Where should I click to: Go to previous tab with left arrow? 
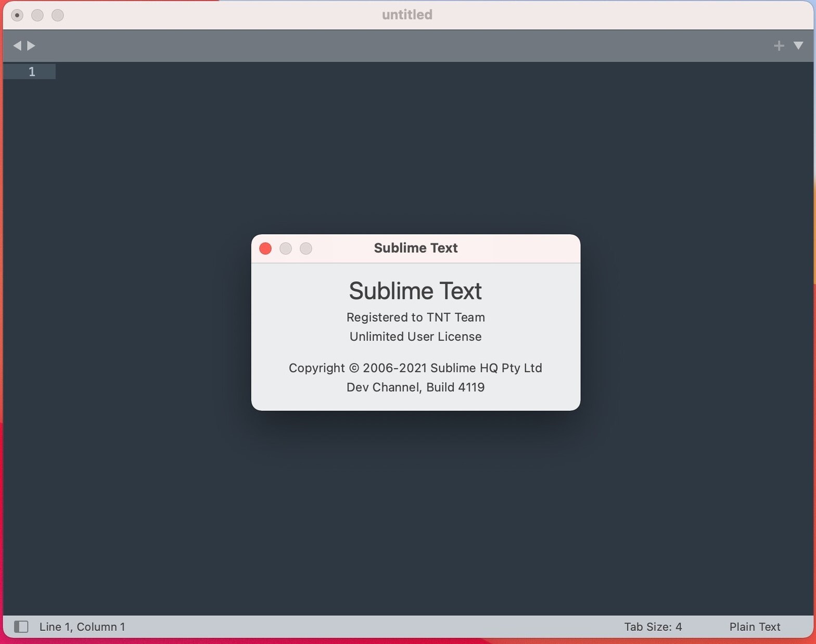pos(17,46)
